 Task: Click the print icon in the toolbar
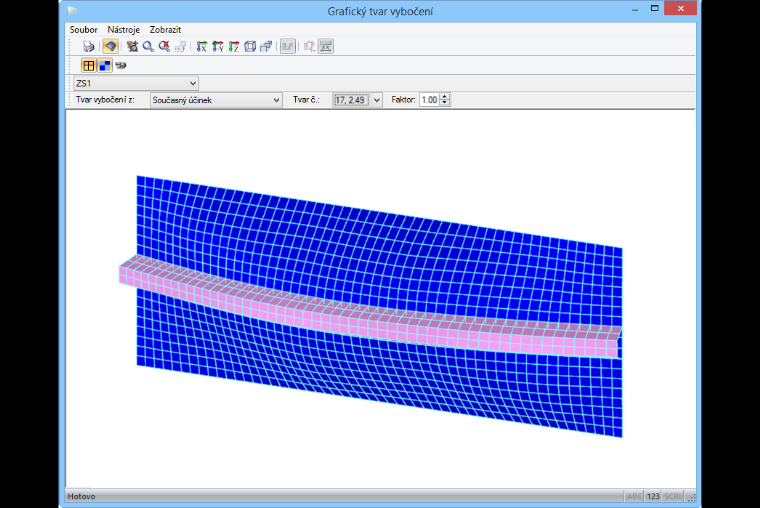point(88,47)
